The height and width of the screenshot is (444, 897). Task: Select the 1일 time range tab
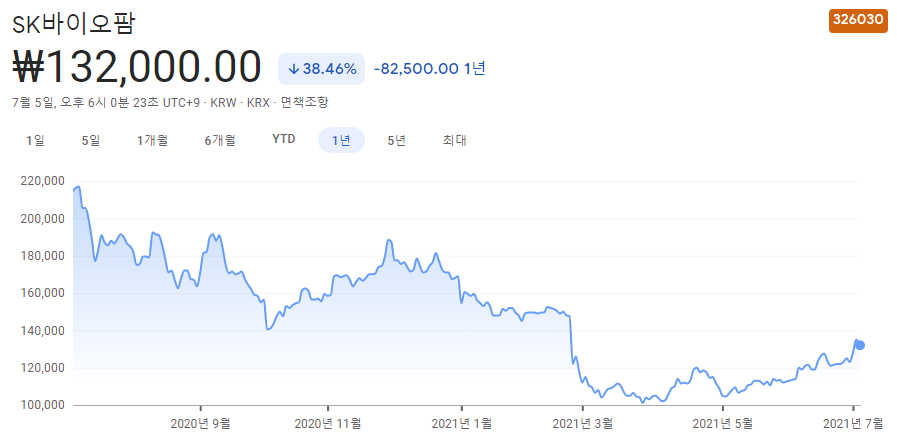[x=35, y=140]
